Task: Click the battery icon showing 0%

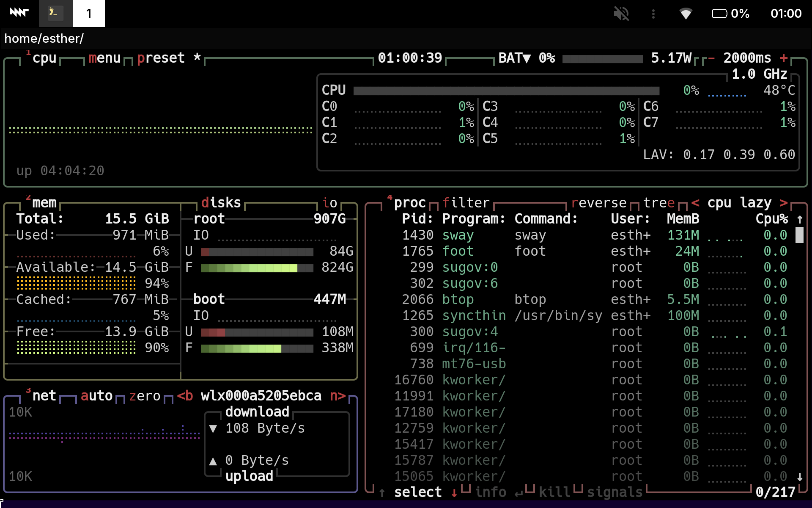Action: 720,14
